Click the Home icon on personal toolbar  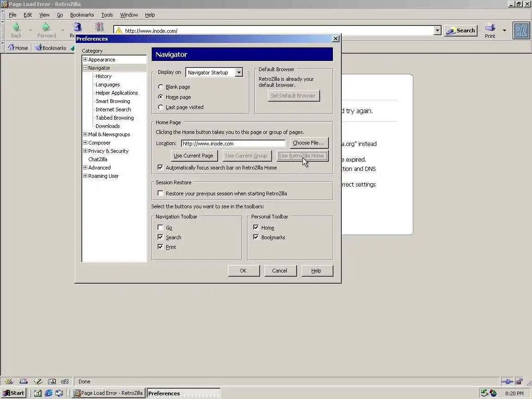[11, 48]
